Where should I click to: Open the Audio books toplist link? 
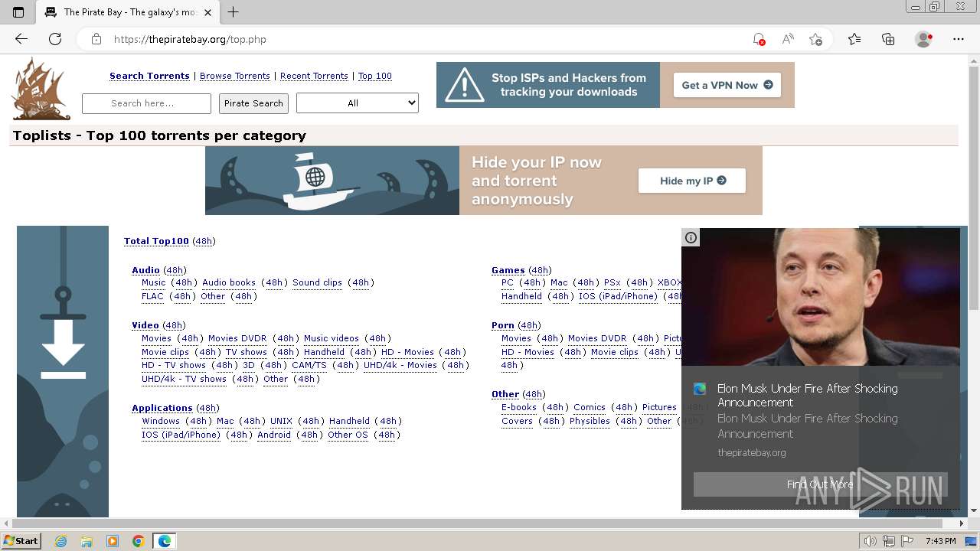point(229,282)
